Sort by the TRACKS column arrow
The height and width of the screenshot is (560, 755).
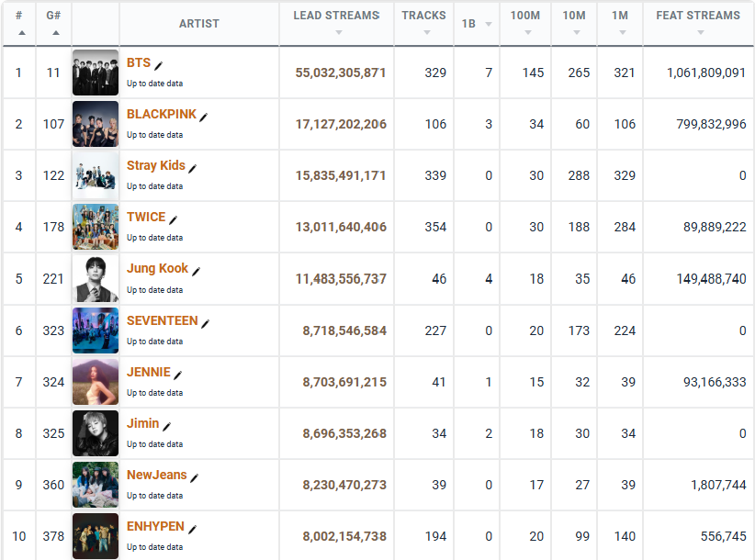(426, 32)
